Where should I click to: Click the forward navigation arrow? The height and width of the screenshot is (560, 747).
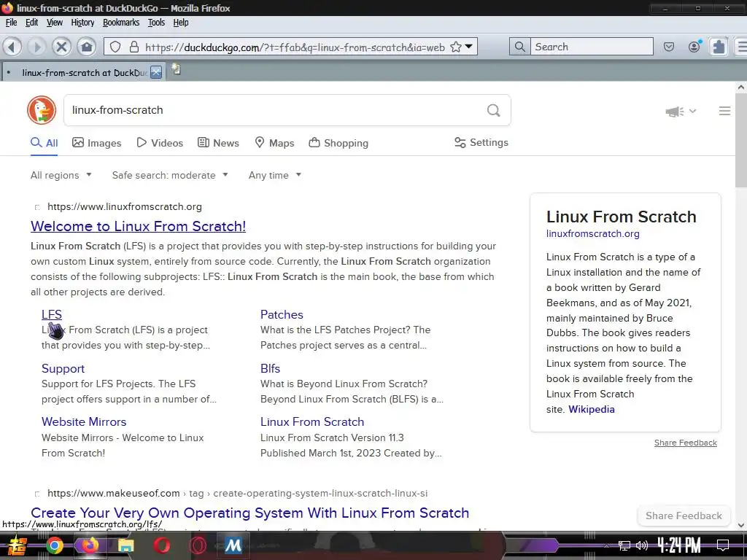36,47
